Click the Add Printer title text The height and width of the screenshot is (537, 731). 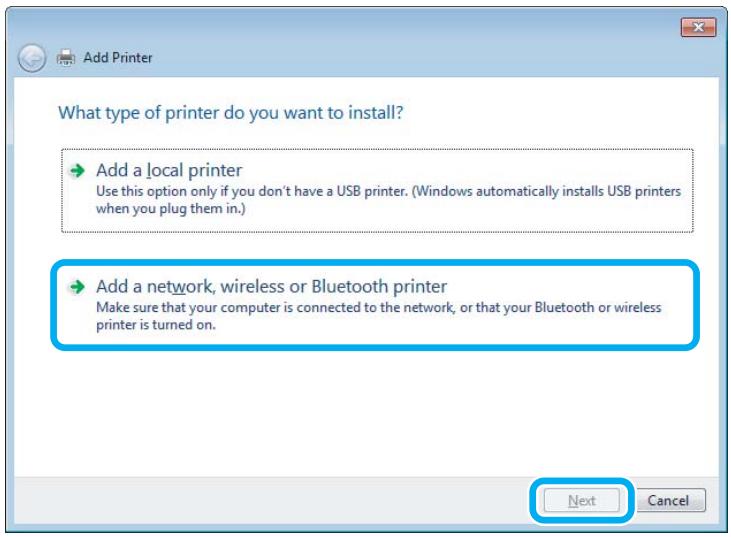pyautogui.click(x=118, y=58)
